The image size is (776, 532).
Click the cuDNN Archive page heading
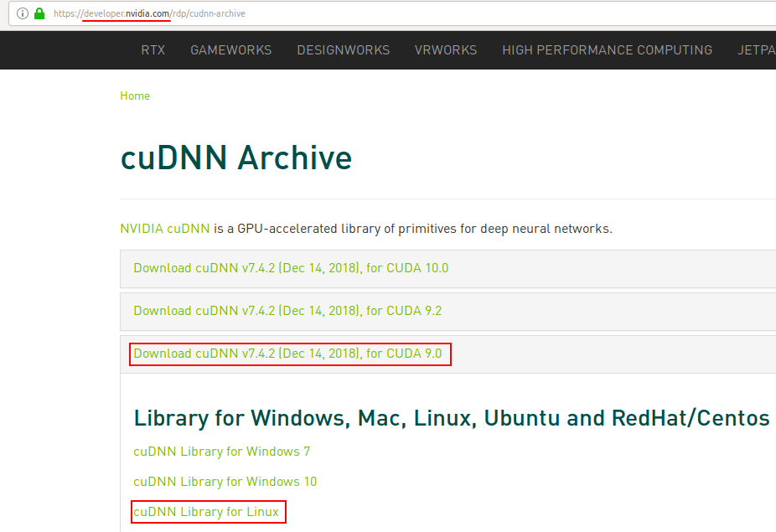coord(236,158)
